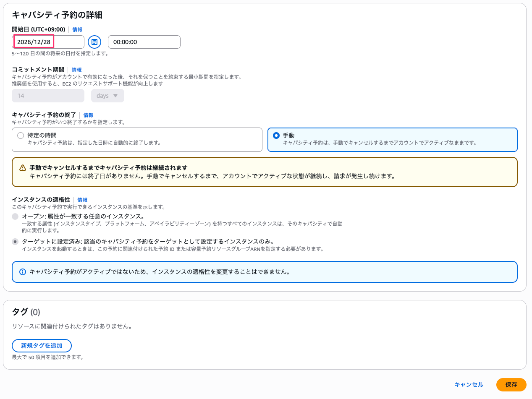Choose the オープン instance eligibility radio
532x399 pixels.
click(15, 216)
